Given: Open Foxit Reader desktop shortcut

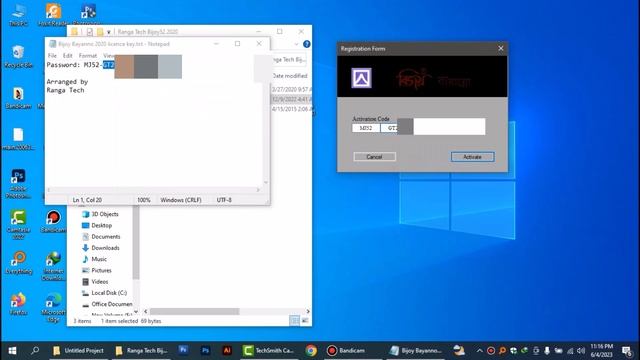Looking at the screenshot, I should (x=53, y=16).
